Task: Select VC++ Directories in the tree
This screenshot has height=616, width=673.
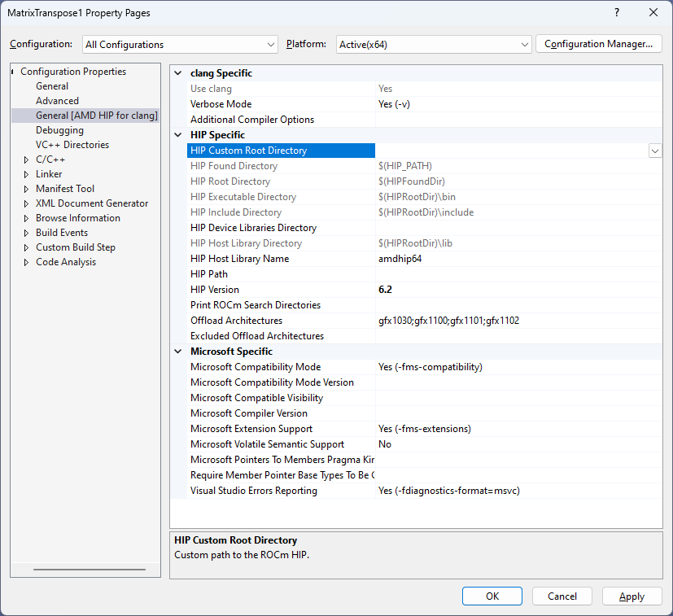Action: tap(72, 145)
